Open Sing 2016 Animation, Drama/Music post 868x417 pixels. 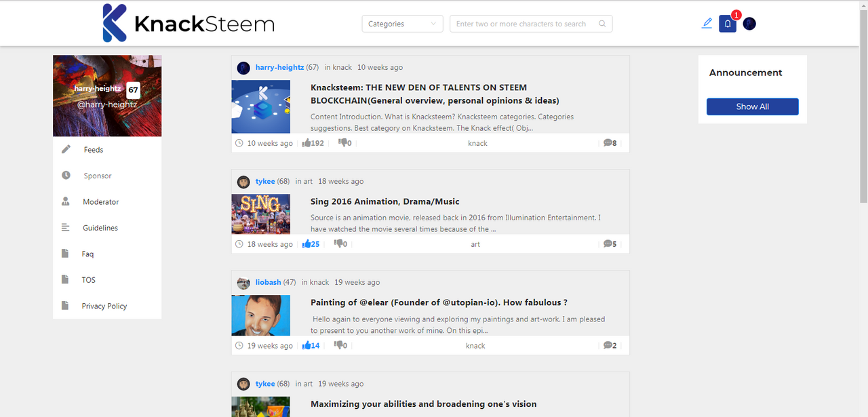click(x=385, y=201)
